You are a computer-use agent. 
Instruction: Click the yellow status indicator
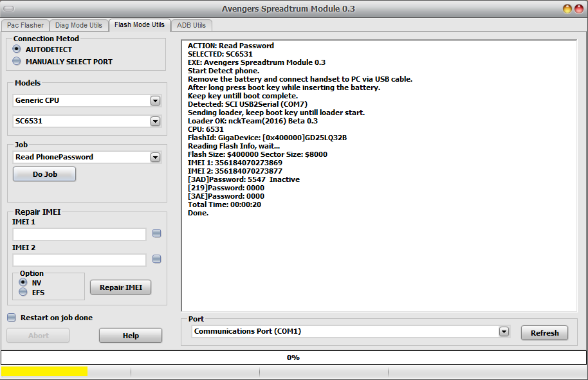tap(44, 372)
